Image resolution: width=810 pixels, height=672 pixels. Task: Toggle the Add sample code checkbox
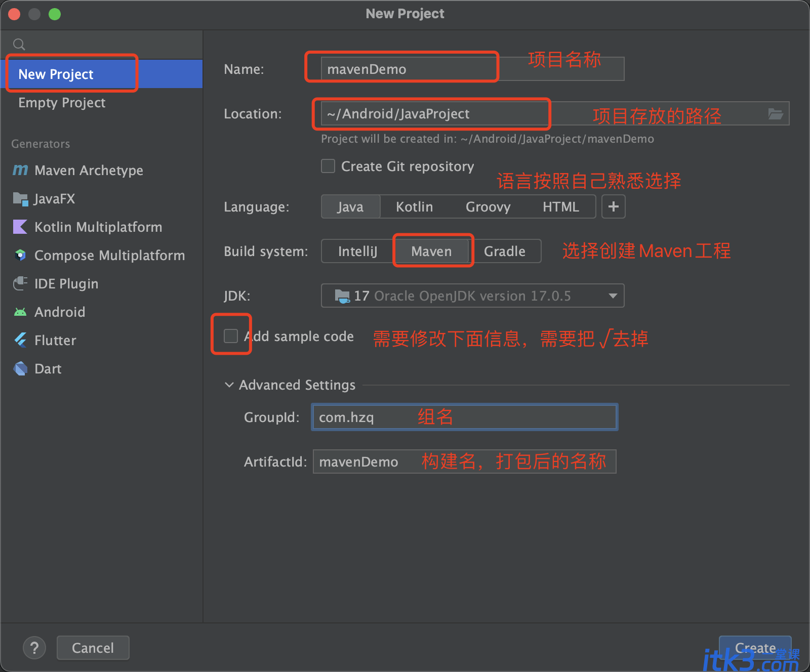[x=231, y=336]
